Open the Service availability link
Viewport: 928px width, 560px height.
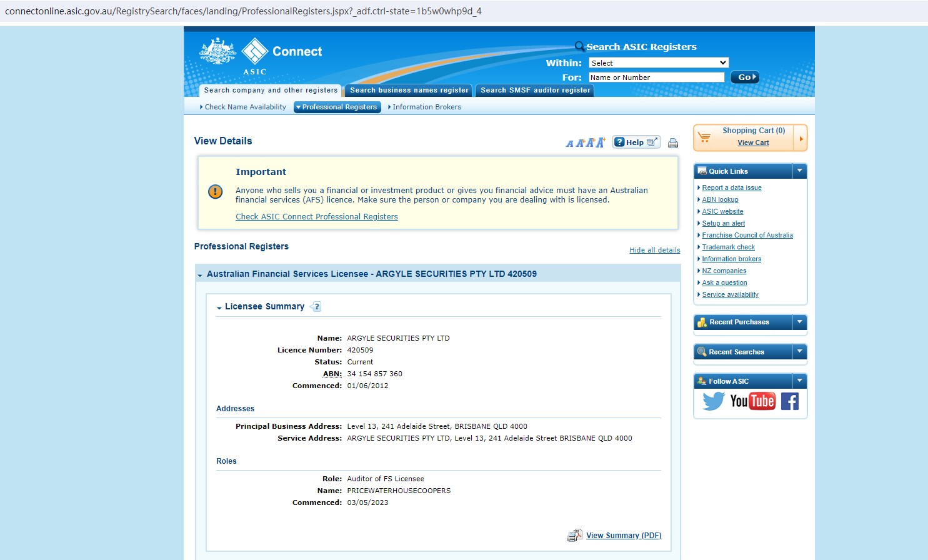point(731,294)
